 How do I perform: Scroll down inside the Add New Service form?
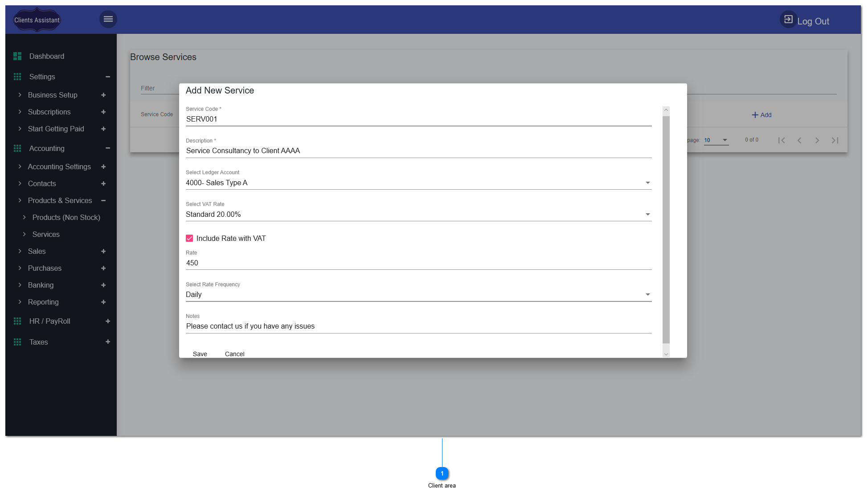click(x=667, y=353)
